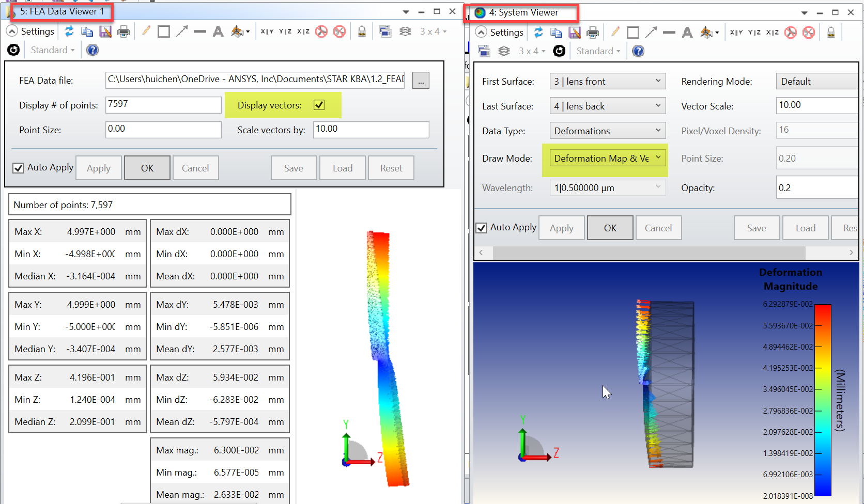Open FEA Data Viewer window options arrow
The image size is (864, 504).
406,12
